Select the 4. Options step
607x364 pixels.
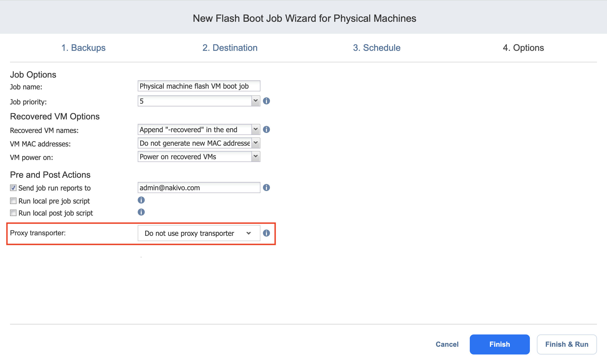coord(523,48)
